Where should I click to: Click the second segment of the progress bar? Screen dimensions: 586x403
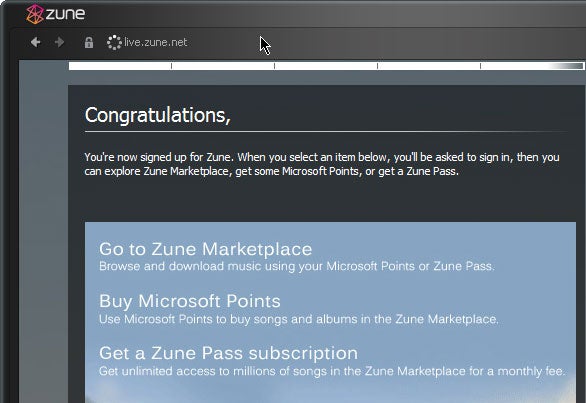pos(223,66)
